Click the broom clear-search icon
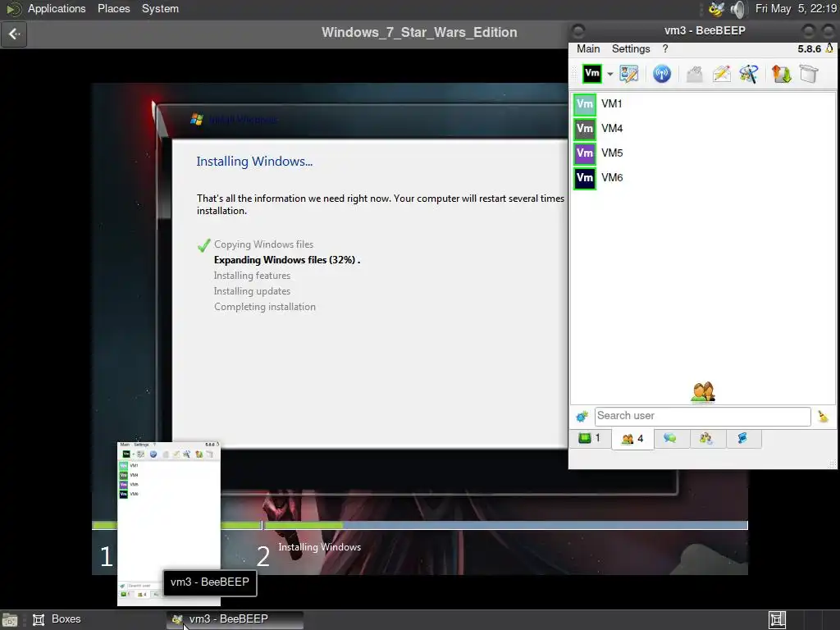Image resolution: width=840 pixels, height=630 pixels. (823, 416)
